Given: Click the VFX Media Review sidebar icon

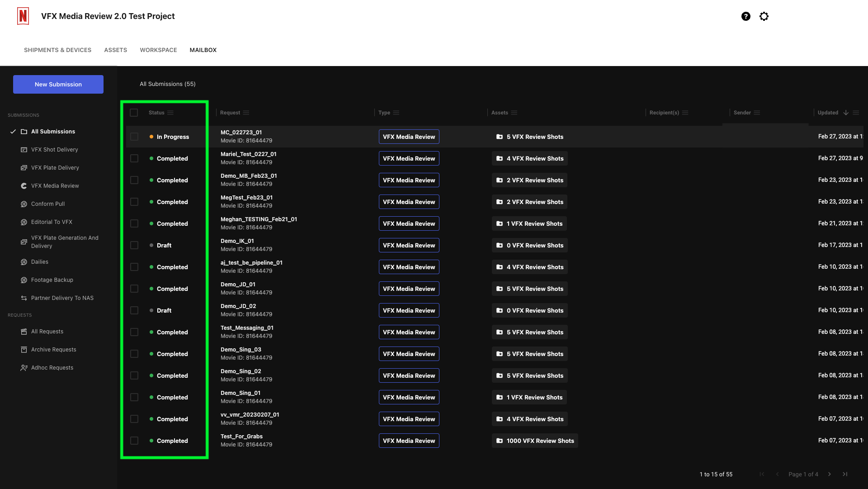Looking at the screenshot, I should pyautogui.click(x=24, y=186).
